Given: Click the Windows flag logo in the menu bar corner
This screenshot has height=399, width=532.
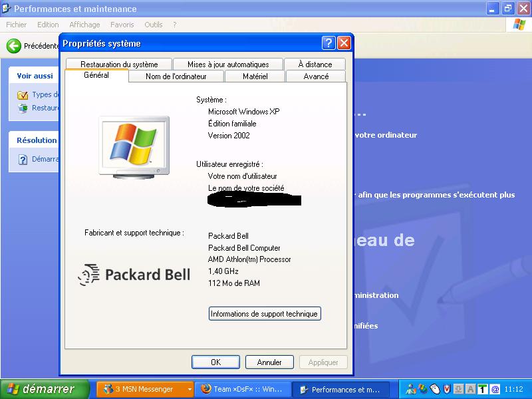Looking at the screenshot, I should click(x=519, y=25).
